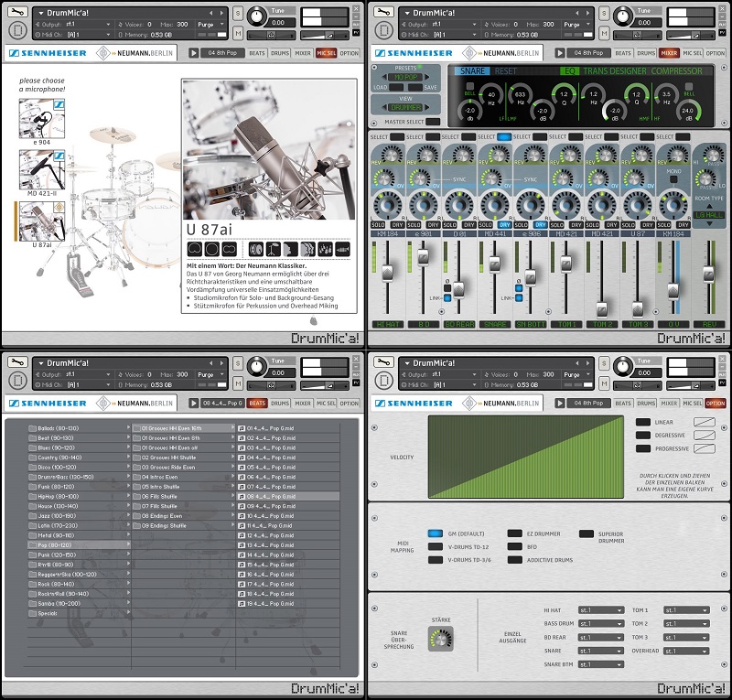The image size is (732, 700).
Task: Click the vocalist application icon under U 87ai
Action: click(290, 249)
